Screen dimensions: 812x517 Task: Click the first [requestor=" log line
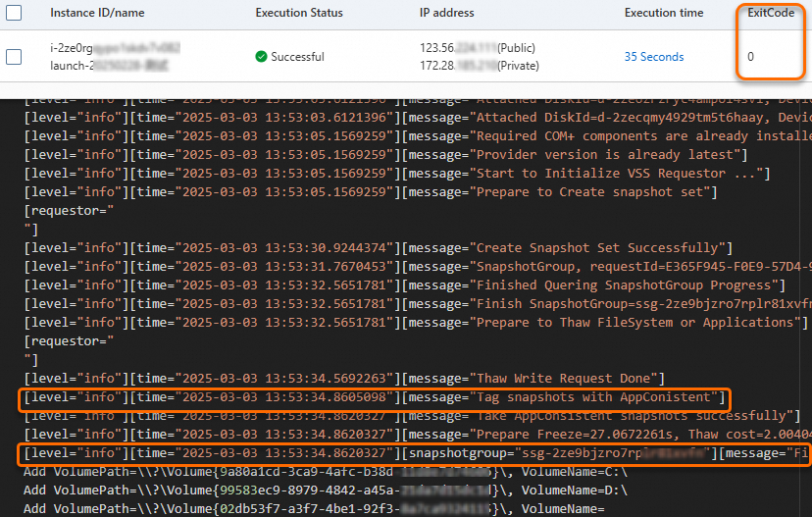tap(69, 211)
